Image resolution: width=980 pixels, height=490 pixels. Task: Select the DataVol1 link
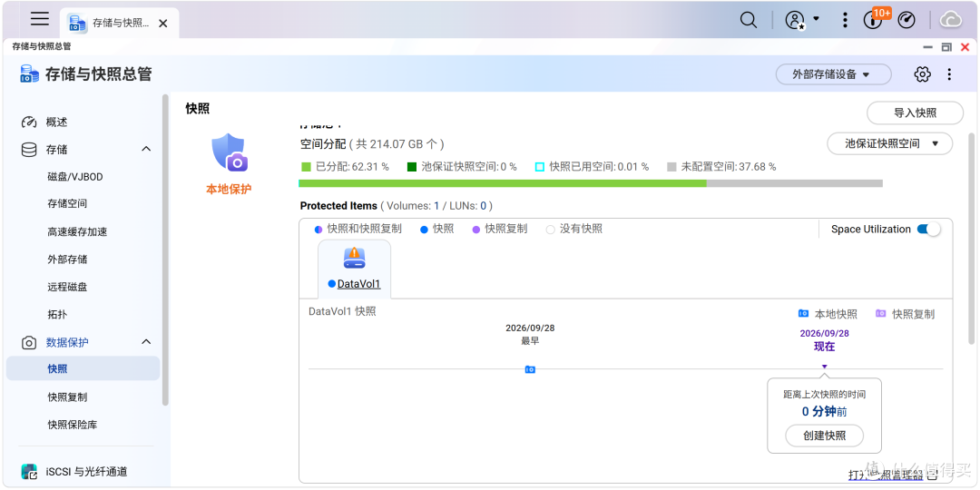pos(358,284)
